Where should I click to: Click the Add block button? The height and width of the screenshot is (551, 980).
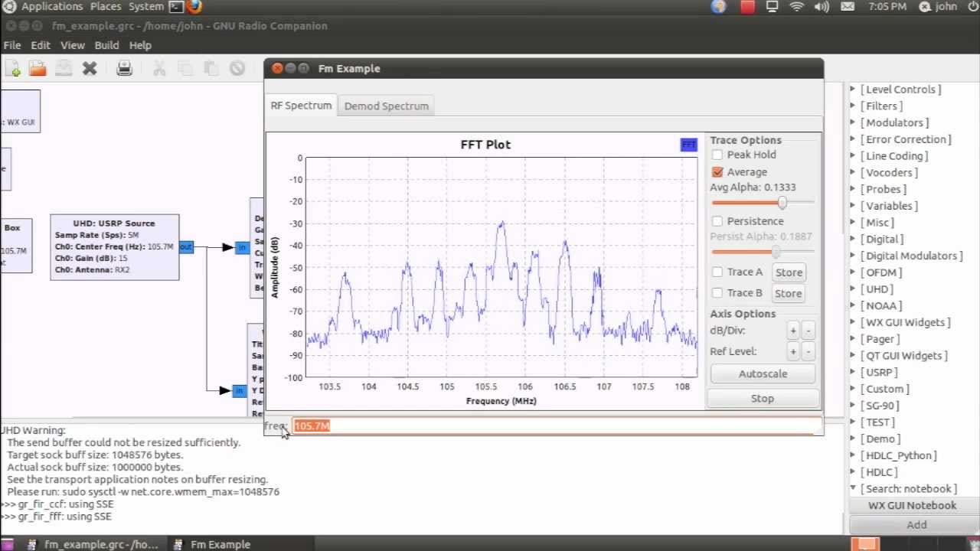click(x=916, y=525)
